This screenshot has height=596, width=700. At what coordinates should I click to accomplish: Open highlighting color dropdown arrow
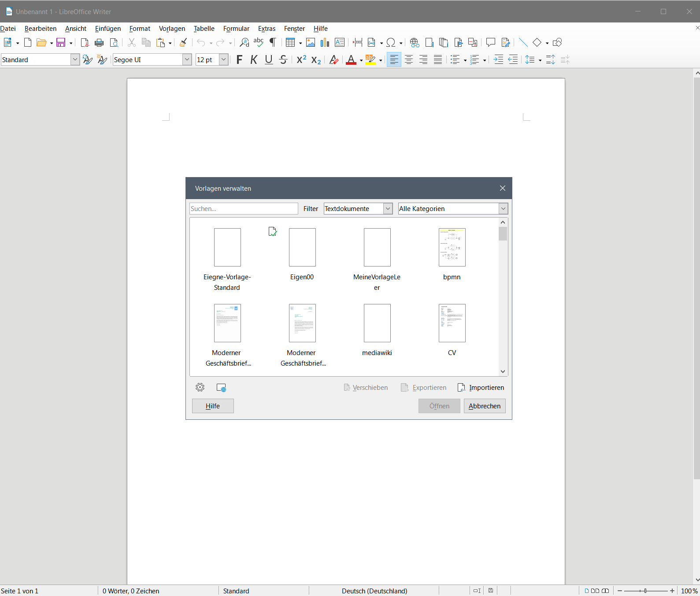(x=381, y=60)
